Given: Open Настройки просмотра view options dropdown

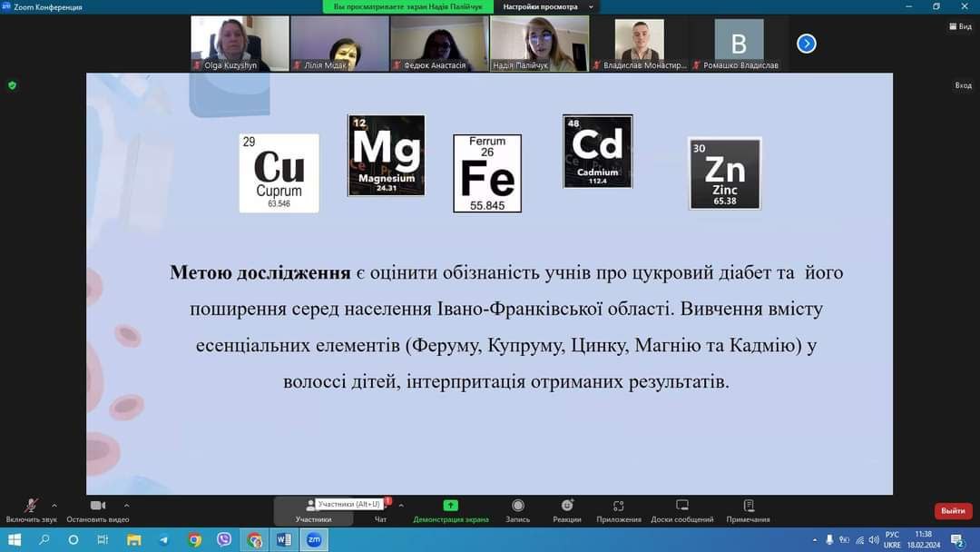Looking at the screenshot, I should click(549, 6).
